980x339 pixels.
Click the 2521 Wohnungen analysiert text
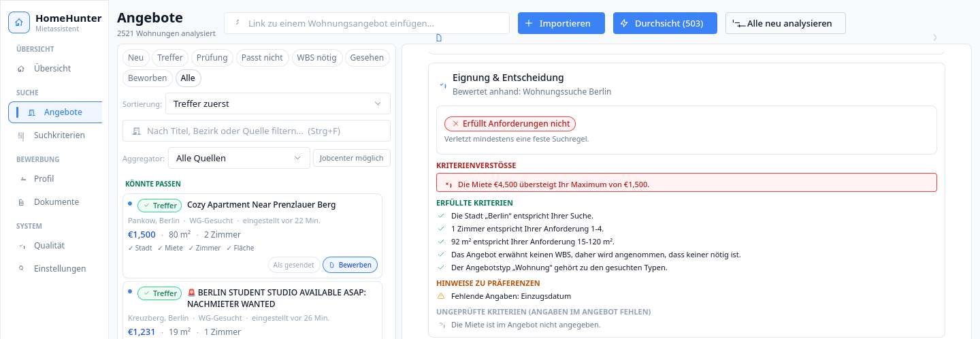(166, 33)
